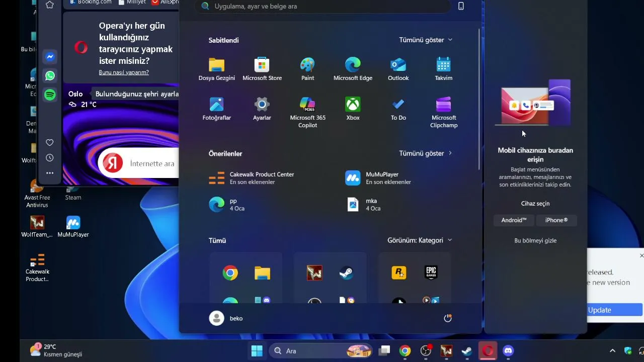
Task: Open the Xbox app
Action: (x=353, y=109)
